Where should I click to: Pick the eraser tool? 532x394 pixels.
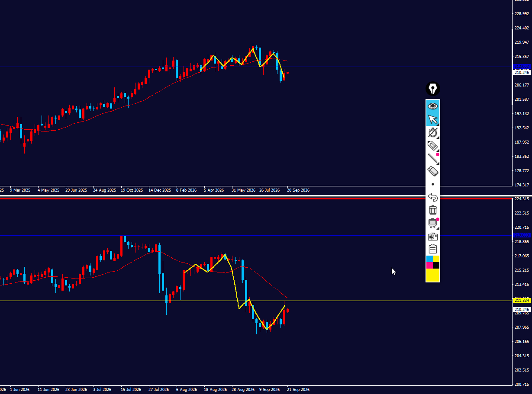pos(433,171)
